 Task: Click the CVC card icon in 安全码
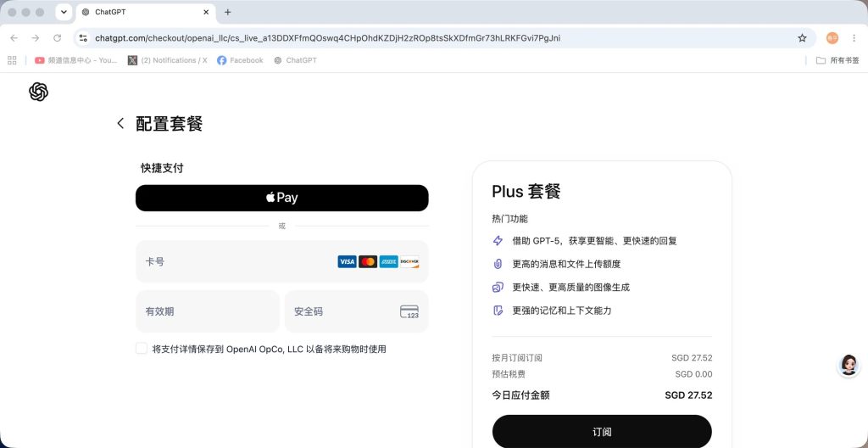(409, 311)
